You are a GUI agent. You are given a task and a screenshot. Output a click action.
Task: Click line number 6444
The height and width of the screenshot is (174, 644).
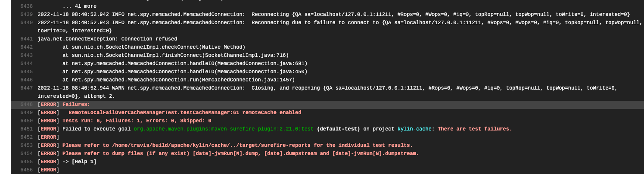(x=26, y=64)
